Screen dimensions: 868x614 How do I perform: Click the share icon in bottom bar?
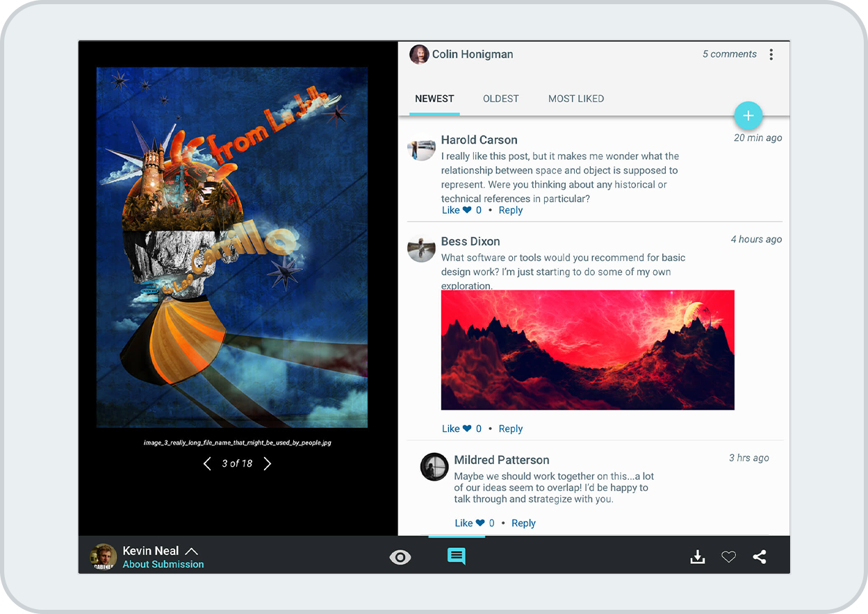(760, 557)
